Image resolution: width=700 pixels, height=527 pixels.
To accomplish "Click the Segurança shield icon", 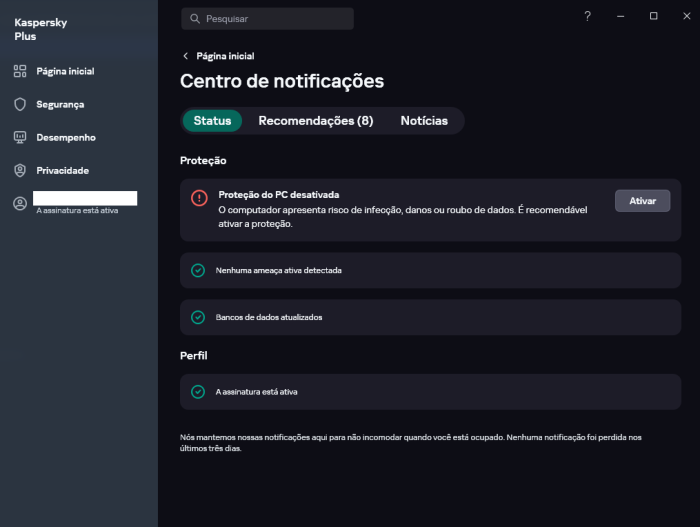I will coord(20,104).
